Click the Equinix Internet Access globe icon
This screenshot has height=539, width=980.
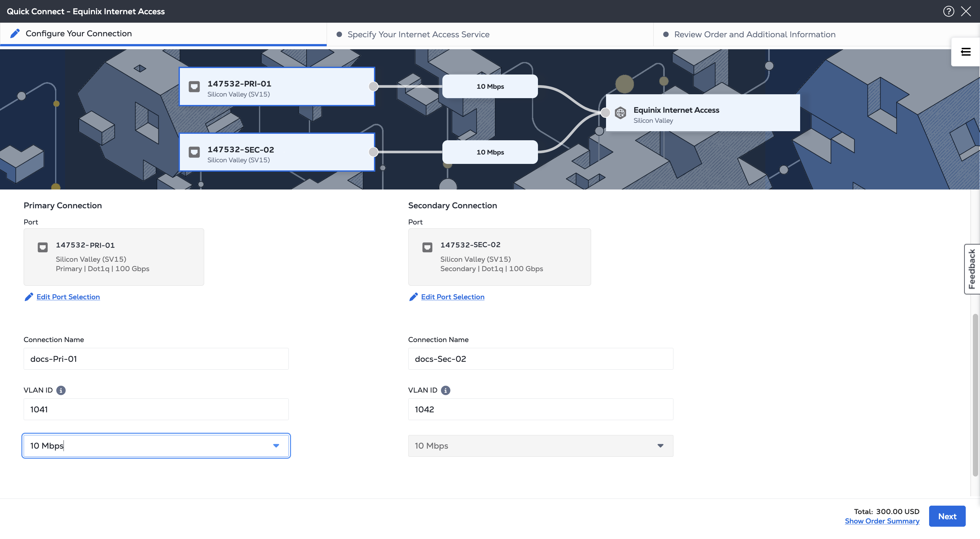(x=620, y=113)
